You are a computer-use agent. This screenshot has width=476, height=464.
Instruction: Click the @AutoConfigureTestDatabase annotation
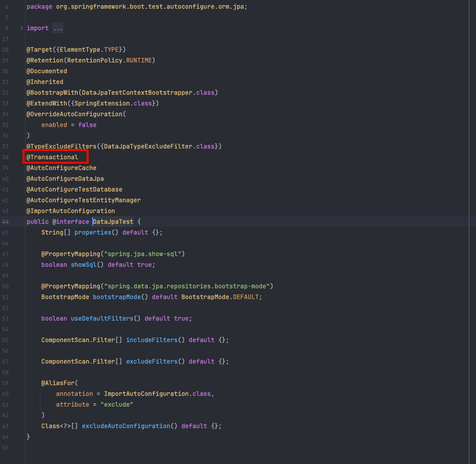click(74, 189)
